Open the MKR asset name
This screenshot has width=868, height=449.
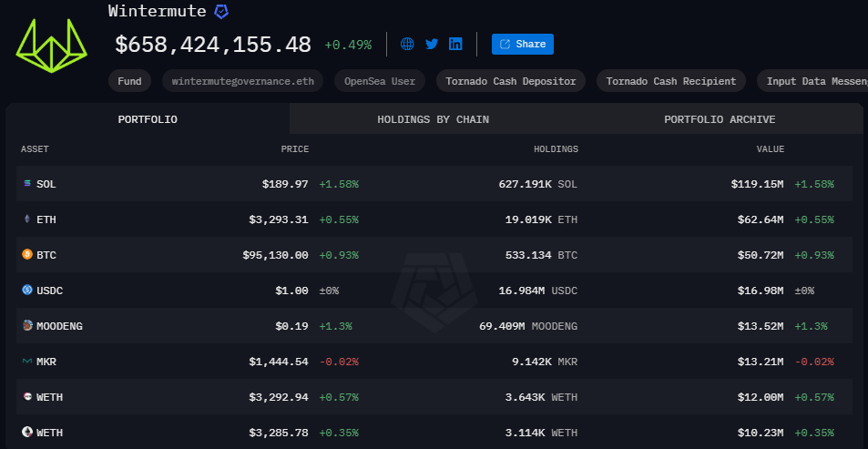pos(46,362)
